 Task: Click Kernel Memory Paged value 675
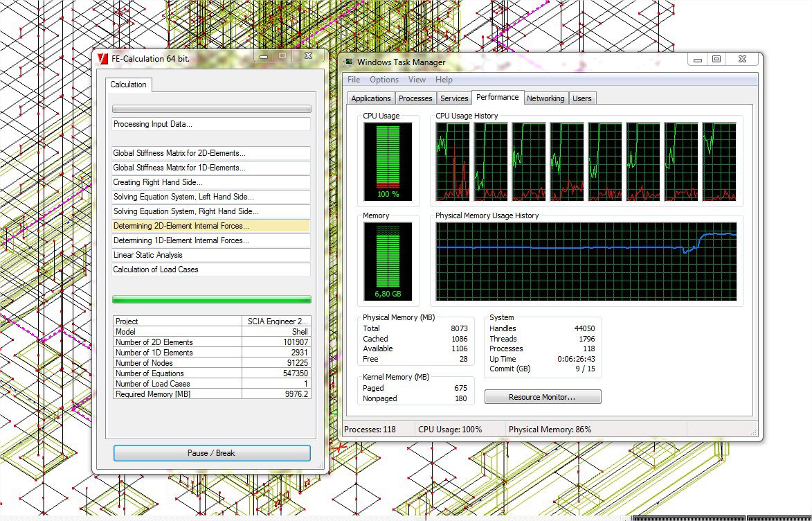(x=460, y=388)
